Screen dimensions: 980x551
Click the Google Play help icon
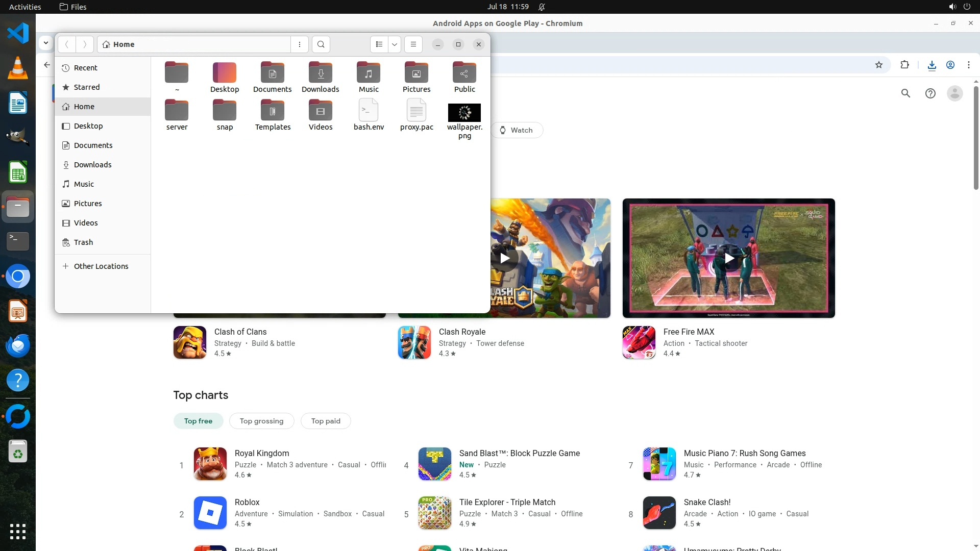click(x=930, y=93)
